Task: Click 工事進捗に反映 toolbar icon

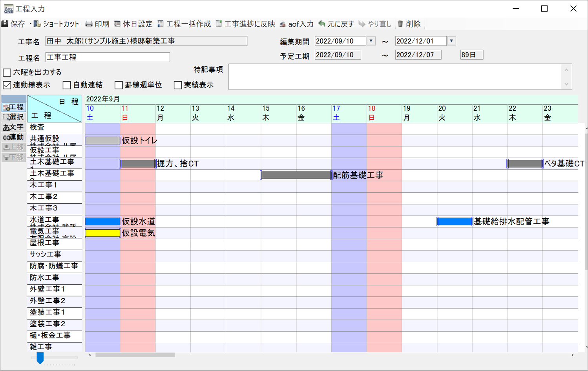Action: tap(219, 24)
